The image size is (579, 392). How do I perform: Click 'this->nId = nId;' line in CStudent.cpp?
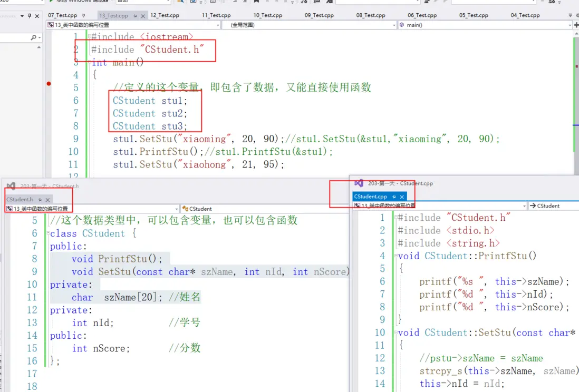[462, 384]
